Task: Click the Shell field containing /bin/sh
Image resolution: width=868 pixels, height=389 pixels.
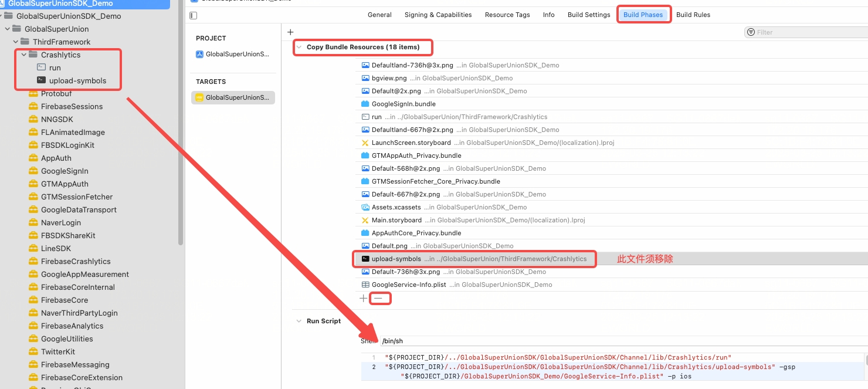Action: click(623, 341)
